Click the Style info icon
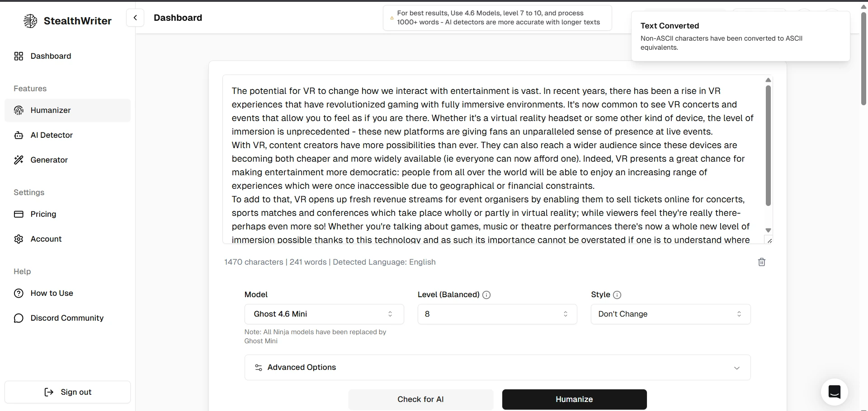This screenshot has height=411, width=868. [x=617, y=295]
